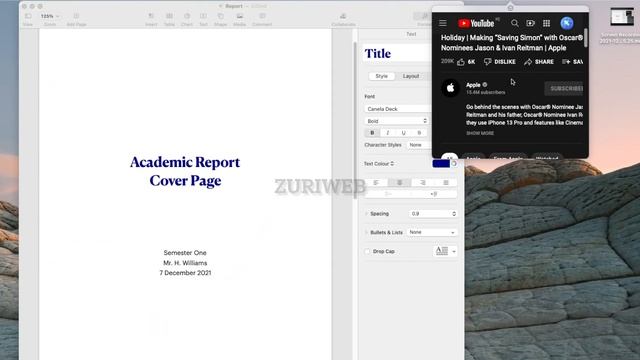Viewport: 640px width, 360px height.
Task: Align text left
Action: coord(376,182)
